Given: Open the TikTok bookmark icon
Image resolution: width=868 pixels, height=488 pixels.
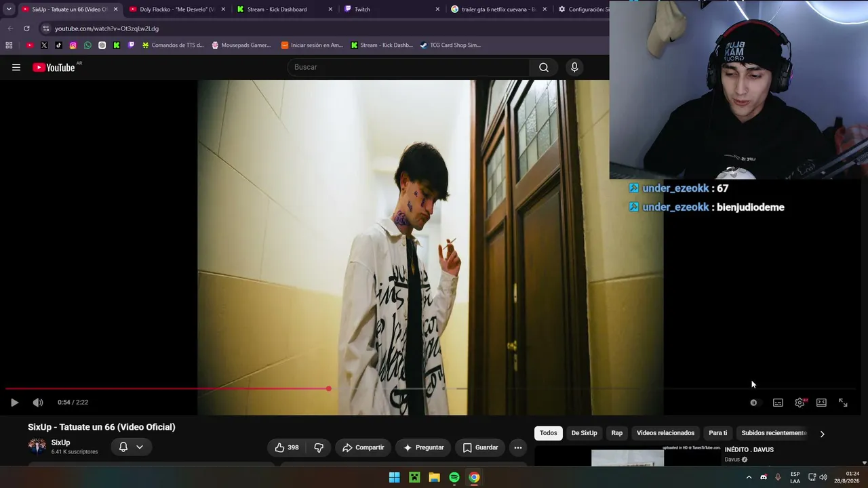Looking at the screenshot, I should pyautogui.click(x=58, y=45).
